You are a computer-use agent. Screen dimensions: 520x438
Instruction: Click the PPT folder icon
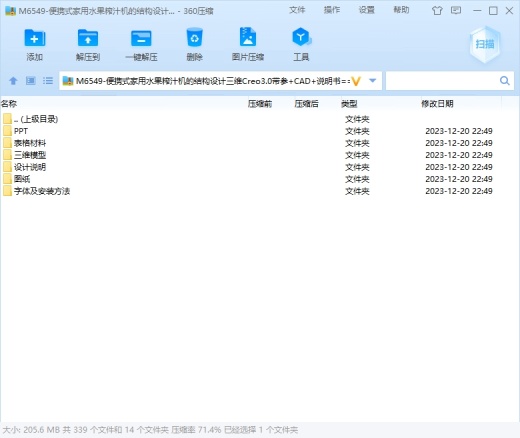click(x=7, y=131)
